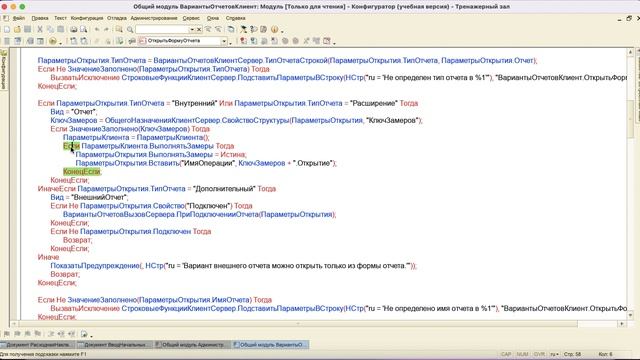Image resolution: width=640 pixels, height=360 pixels.
Task: Open the Файл menu
Action: (19, 18)
